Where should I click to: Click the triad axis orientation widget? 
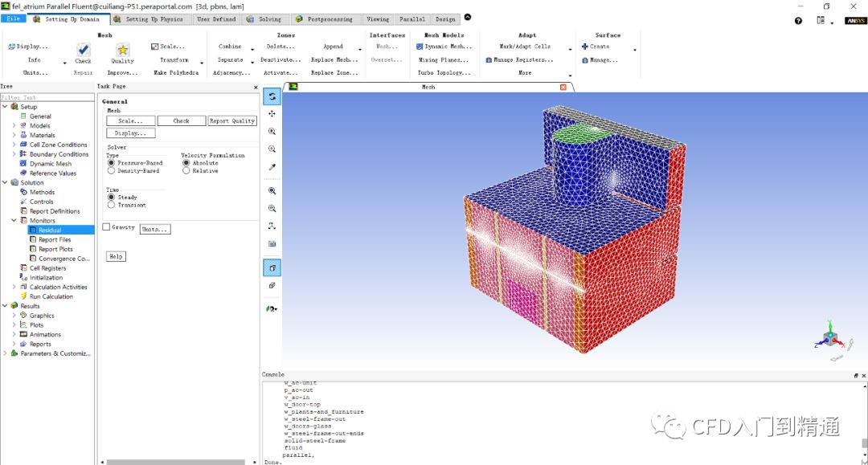pos(829,337)
